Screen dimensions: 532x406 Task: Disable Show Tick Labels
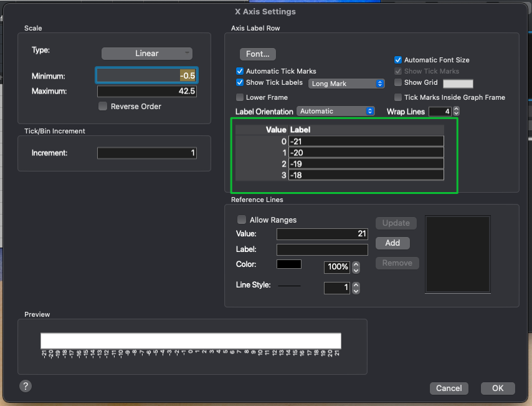(x=240, y=82)
